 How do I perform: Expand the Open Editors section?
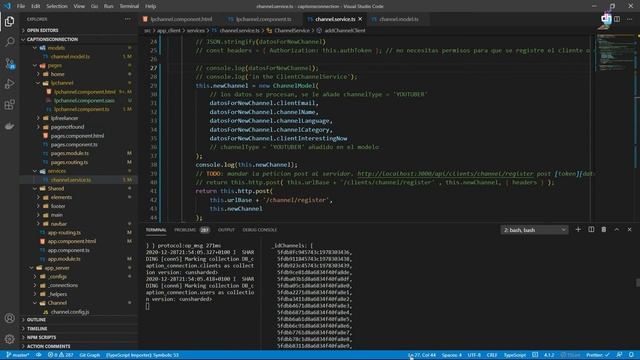point(80,30)
